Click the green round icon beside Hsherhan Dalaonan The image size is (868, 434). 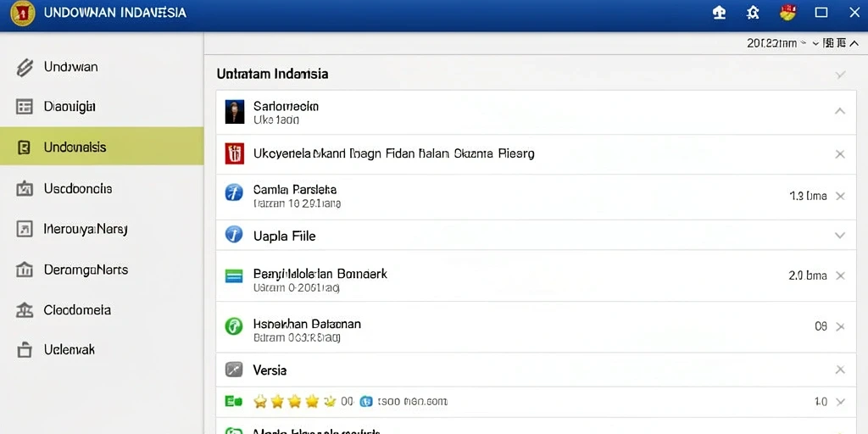tap(234, 326)
